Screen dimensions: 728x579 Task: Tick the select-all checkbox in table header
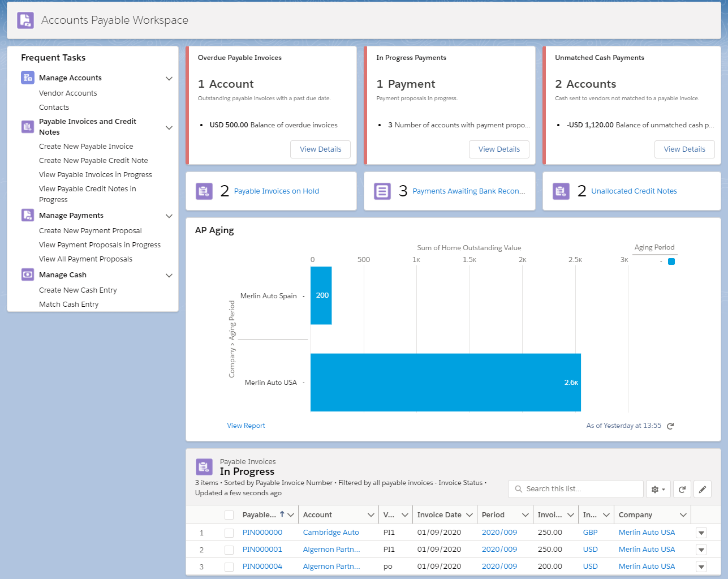pyautogui.click(x=229, y=515)
